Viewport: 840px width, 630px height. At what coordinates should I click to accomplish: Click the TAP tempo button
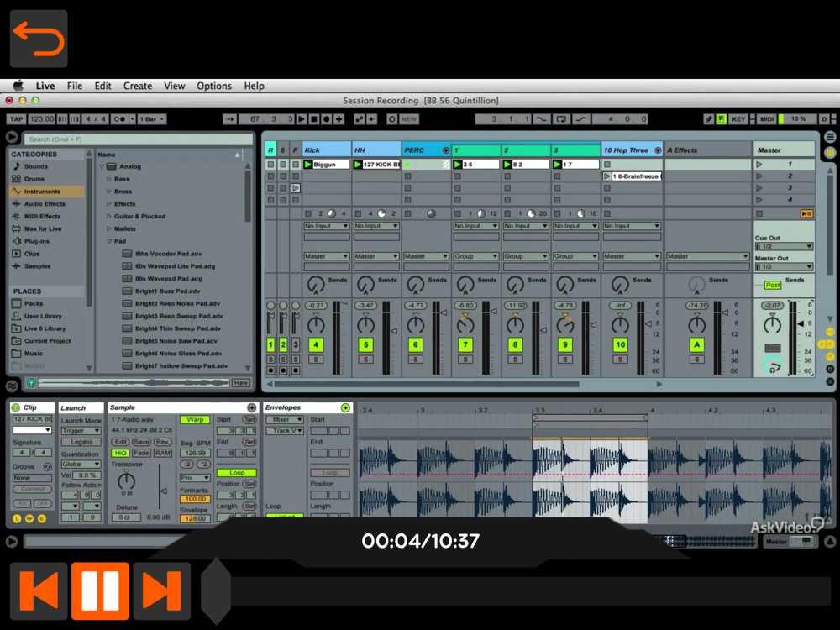click(x=17, y=119)
